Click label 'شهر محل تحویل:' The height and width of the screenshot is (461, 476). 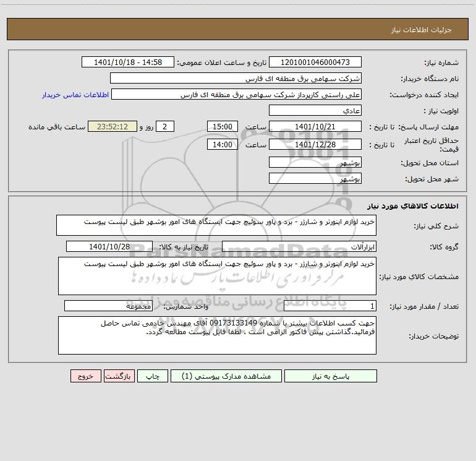click(431, 179)
